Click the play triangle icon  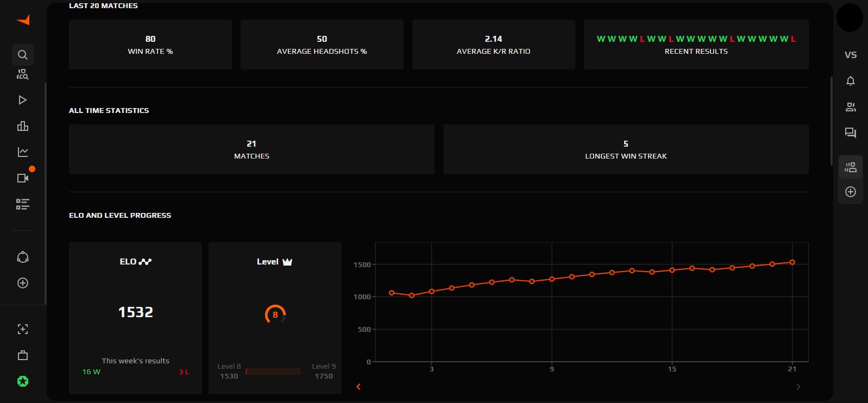(23, 100)
